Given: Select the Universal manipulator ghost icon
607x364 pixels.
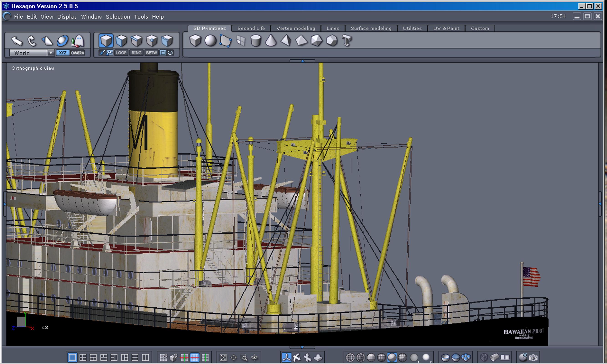Looking at the screenshot, I should point(78,41).
